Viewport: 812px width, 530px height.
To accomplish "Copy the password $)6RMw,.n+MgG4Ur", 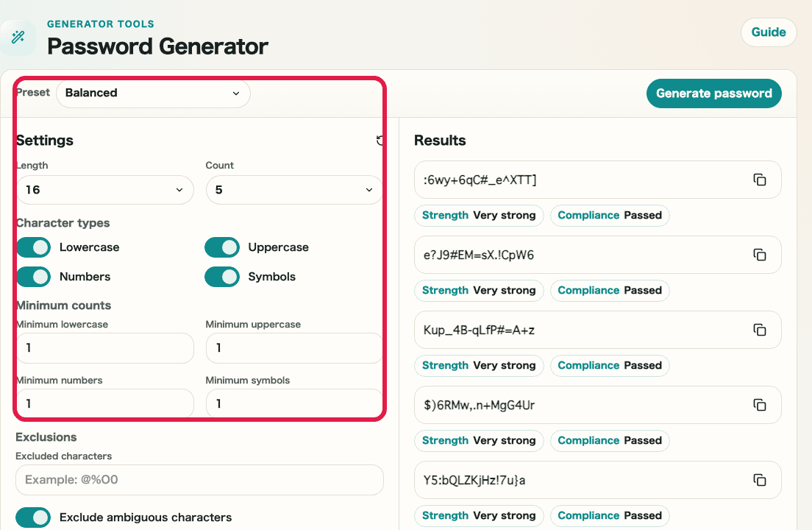I will point(760,405).
